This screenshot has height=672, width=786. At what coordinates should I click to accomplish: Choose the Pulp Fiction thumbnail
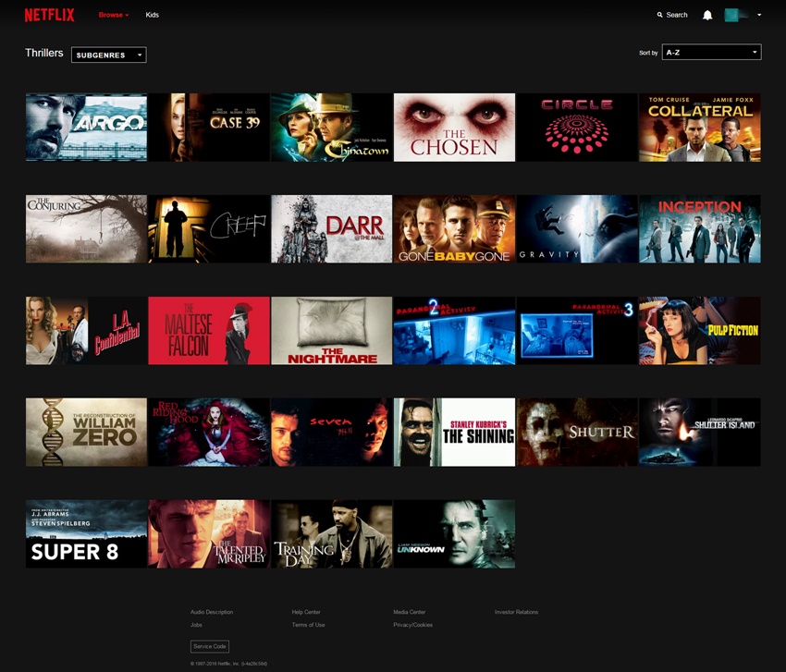[699, 331]
